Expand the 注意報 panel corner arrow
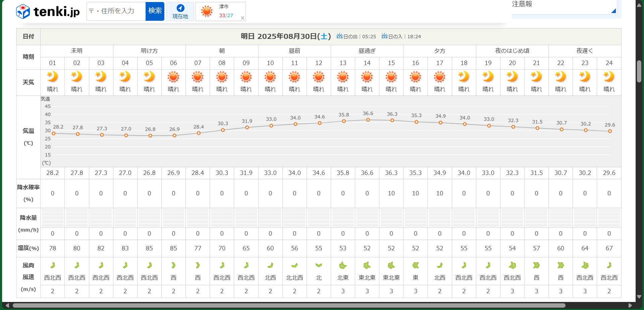This screenshot has height=310, width=644. pos(613,11)
